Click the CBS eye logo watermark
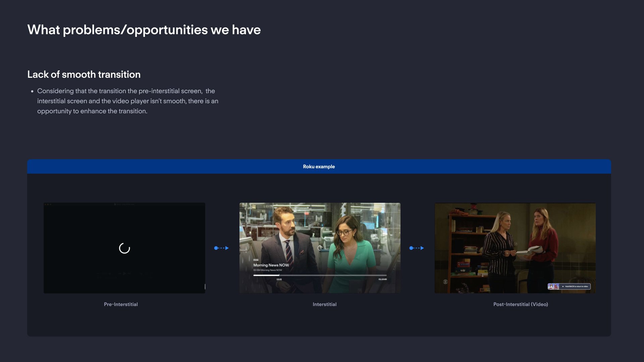 pos(445,282)
